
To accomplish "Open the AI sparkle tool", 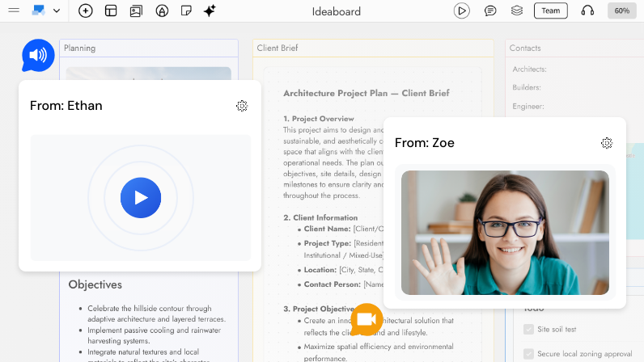I will tap(210, 11).
